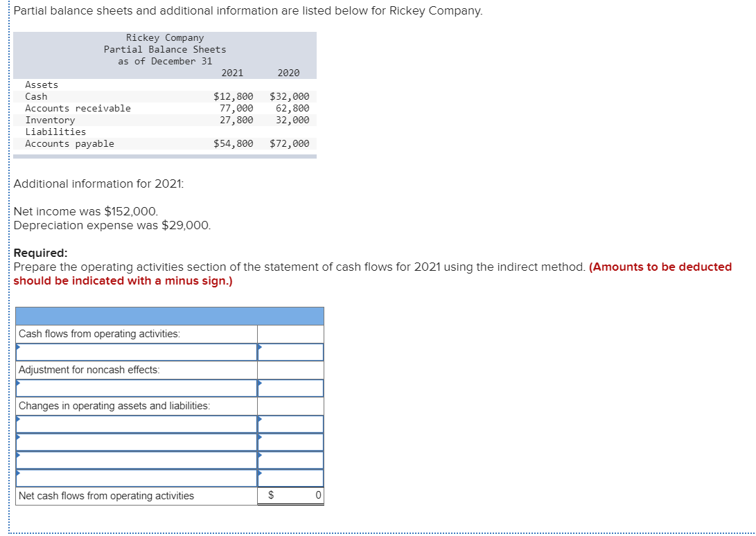Select the amount field beside the noncash adjustment row
This screenshot has width=756, height=536.
290,388
